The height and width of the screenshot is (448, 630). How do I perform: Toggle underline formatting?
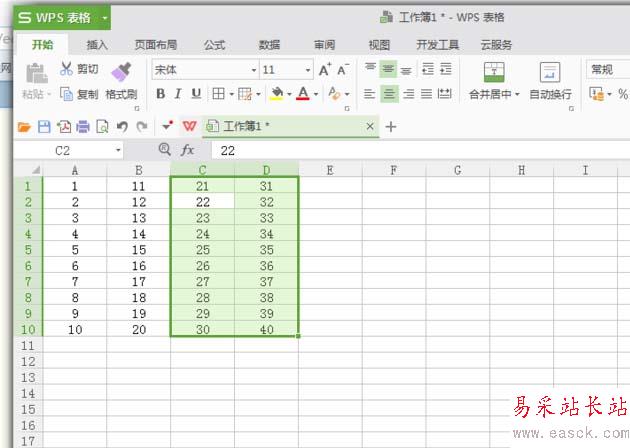tap(196, 94)
